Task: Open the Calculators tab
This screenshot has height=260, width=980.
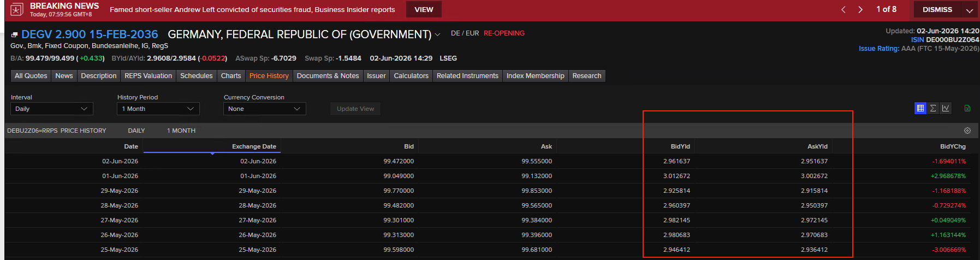Action: click(x=411, y=76)
